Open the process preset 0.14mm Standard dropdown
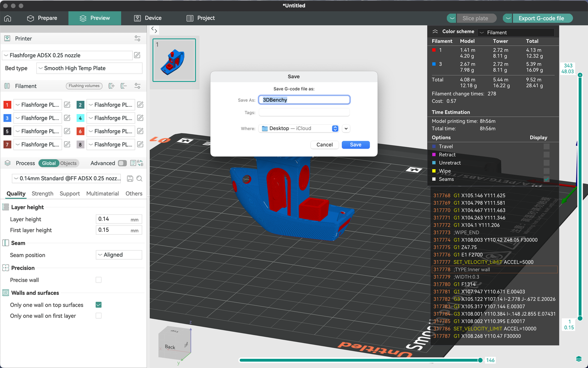 tap(68, 178)
